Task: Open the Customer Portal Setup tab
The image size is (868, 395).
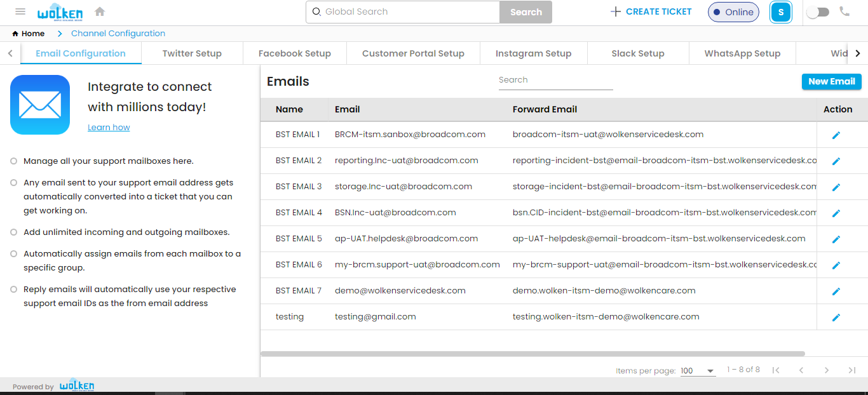Action: (x=413, y=53)
